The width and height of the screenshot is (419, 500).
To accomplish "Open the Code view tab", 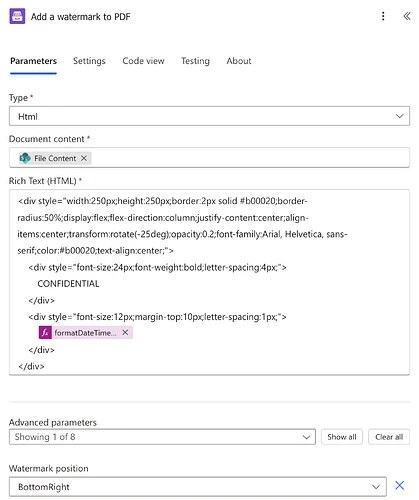I will pyautogui.click(x=143, y=61).
